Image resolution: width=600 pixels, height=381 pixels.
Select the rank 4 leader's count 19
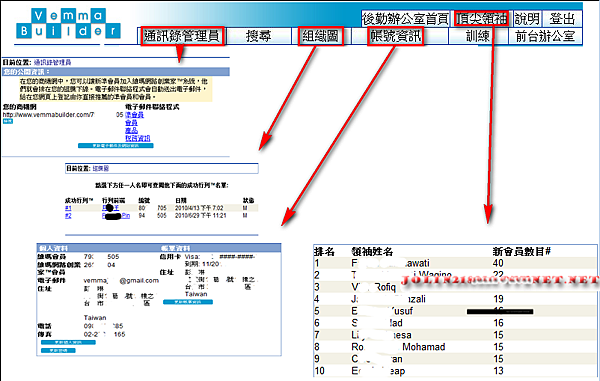click(498, 299)
